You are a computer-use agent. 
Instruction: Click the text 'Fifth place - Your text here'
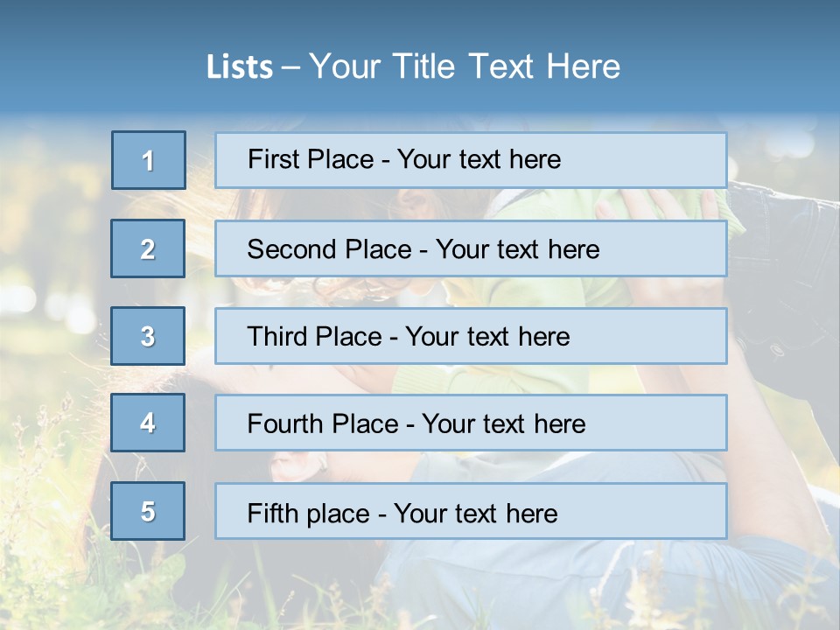[402, 513]
